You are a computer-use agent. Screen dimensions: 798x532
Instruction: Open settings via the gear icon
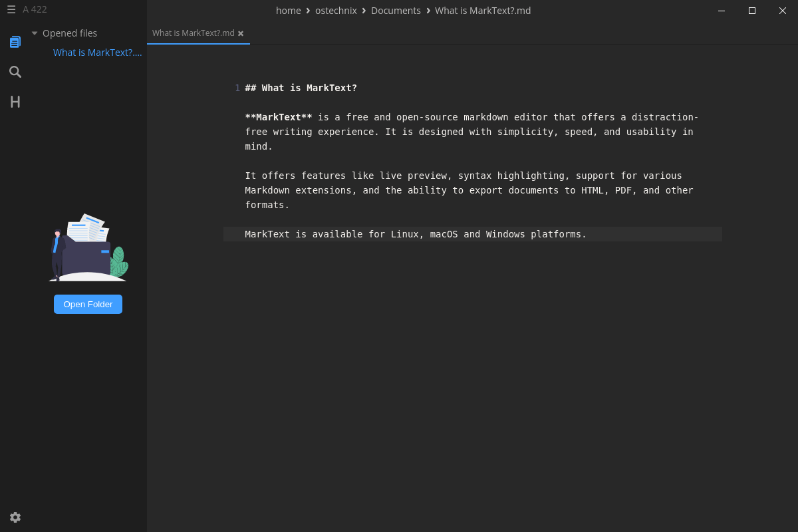tap(15, 517)
